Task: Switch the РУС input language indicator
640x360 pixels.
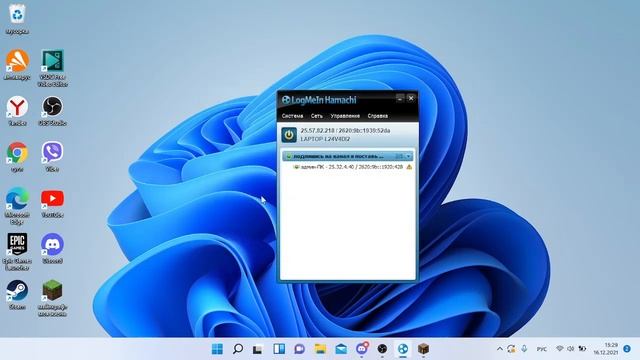Action: click(x=542, y=349)
